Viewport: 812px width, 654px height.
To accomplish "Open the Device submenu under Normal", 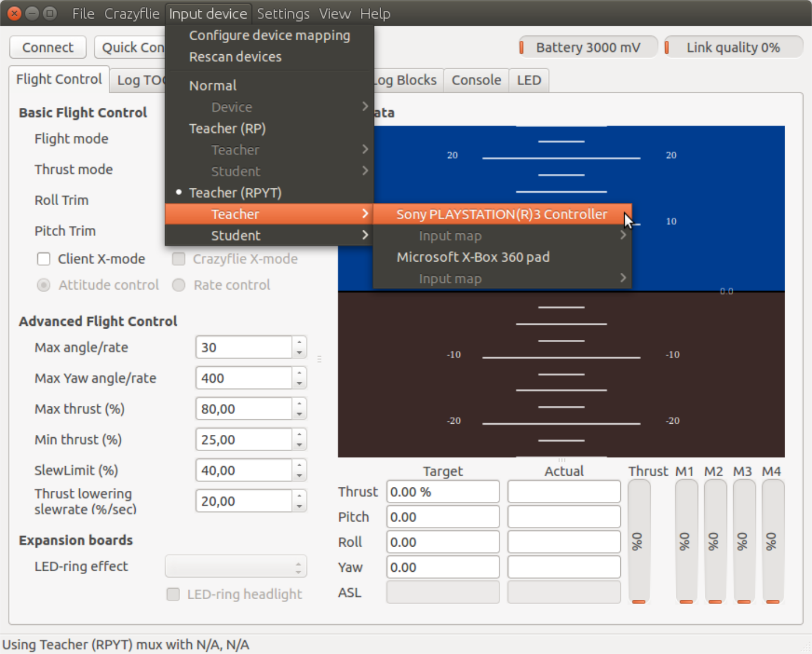I will point(269,107).
